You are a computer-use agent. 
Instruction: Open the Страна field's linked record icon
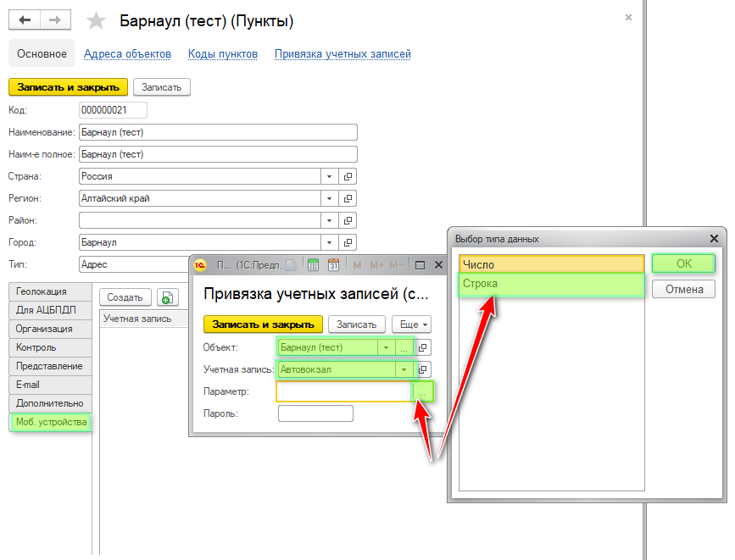348,176
